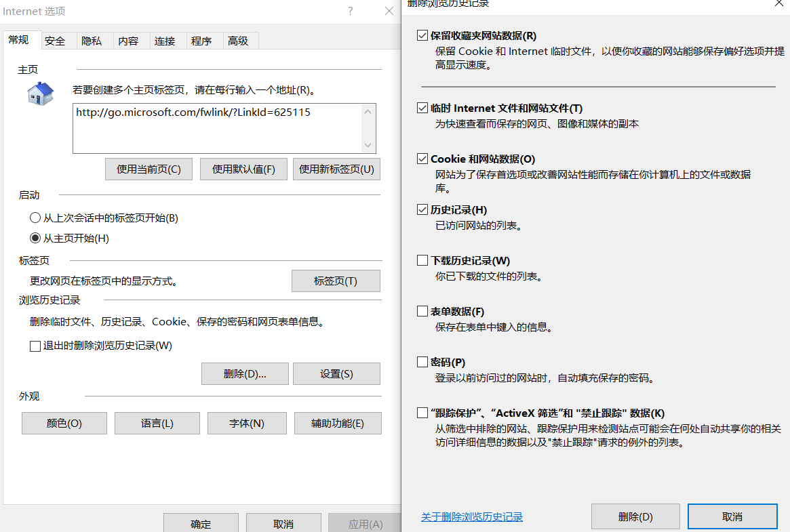The height and width of the screenshot is (532, 790).
Task: Select 从上次会话中的标签页开始 radio option
Action: pyautogui.click(x=35, y=218)
